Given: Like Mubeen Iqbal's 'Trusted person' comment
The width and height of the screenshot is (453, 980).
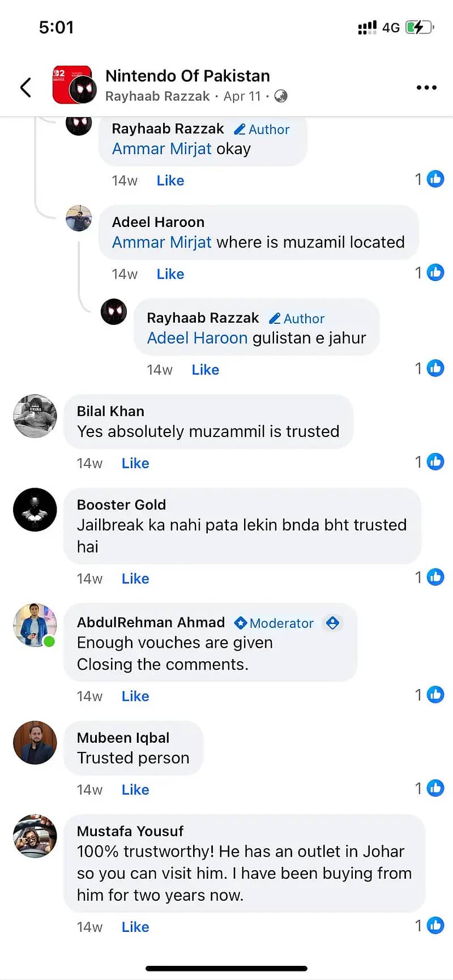Looking at the screenshot, I should 135,790.
